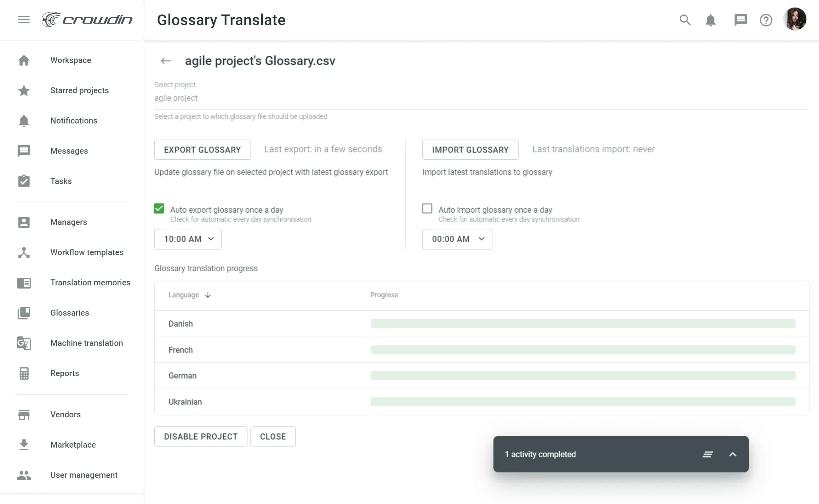Image resolution: width=819 pixels, height=504 pixels.
Task: Open the 00:00 AM import time dropdown
Action: click(x=457, y=239)
